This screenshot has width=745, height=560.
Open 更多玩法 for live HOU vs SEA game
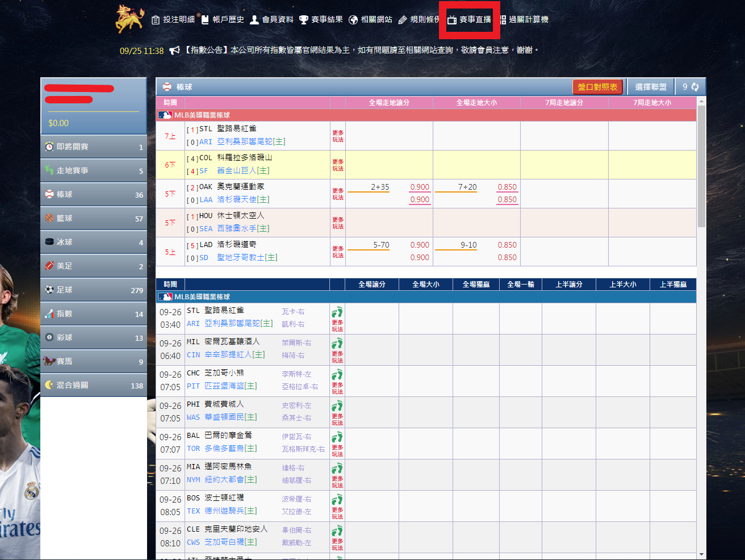338,223
